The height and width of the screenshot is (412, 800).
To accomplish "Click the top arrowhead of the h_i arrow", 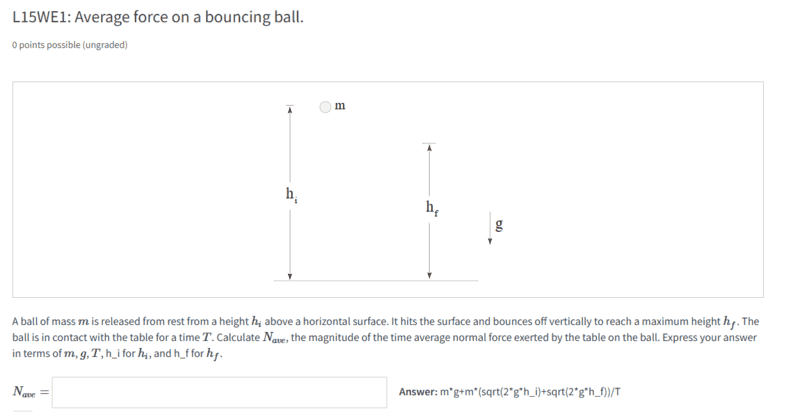I will (289, 108).
